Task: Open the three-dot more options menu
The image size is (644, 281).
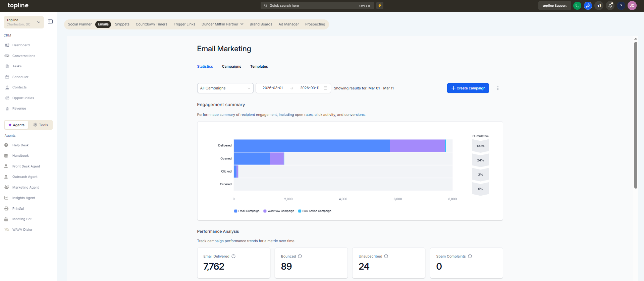Action: [x=498, y=88]
